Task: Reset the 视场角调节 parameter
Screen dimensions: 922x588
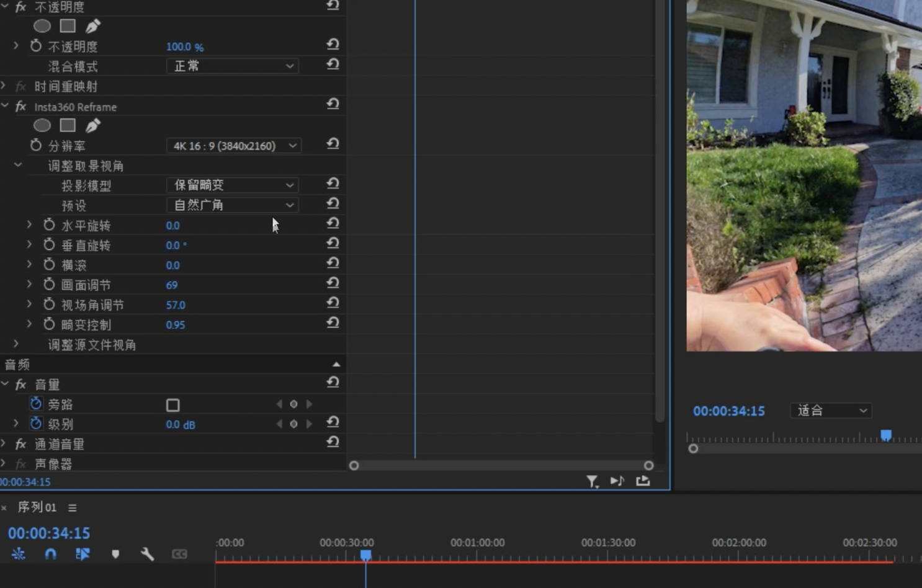Action: [x=333, y=303]
